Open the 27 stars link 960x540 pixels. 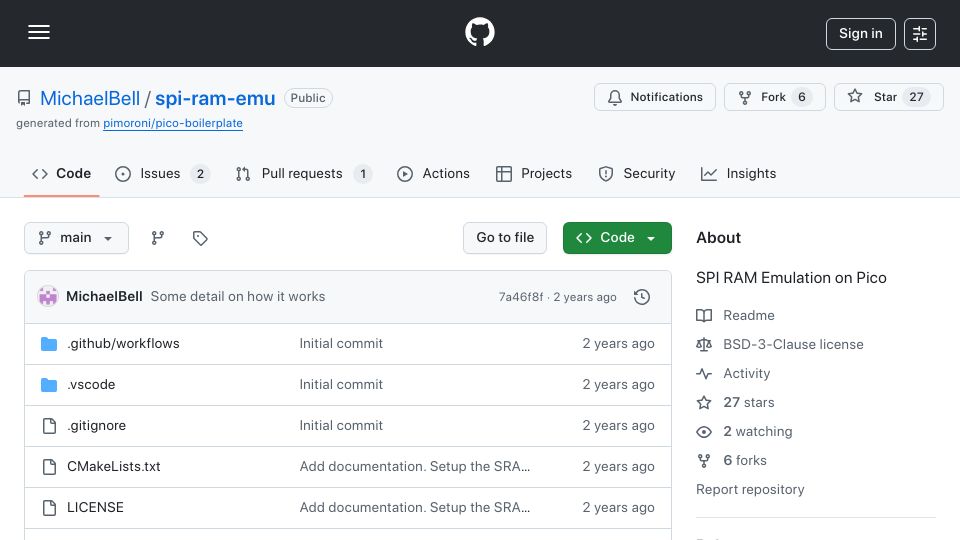click(x=735, y=403)
